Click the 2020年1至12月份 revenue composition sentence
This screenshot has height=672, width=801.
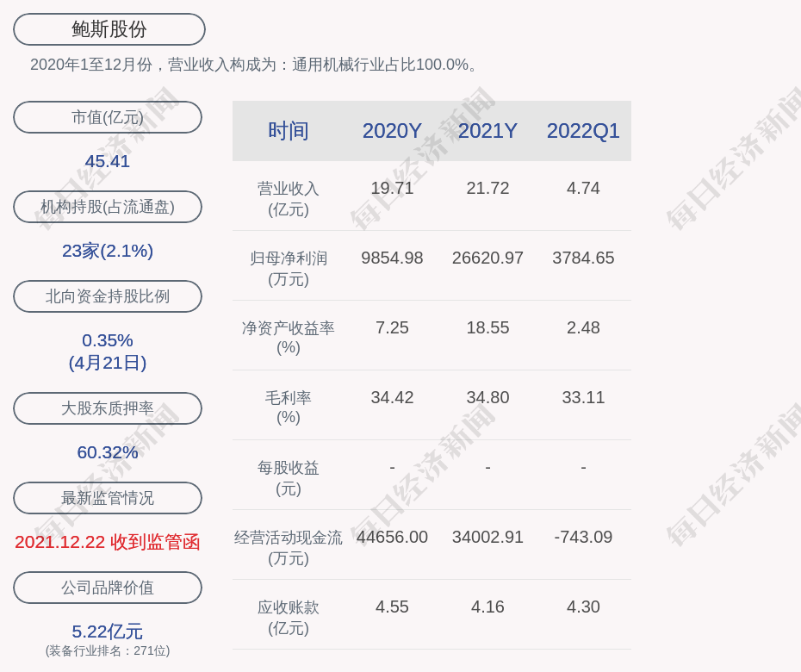coord(254,65)
